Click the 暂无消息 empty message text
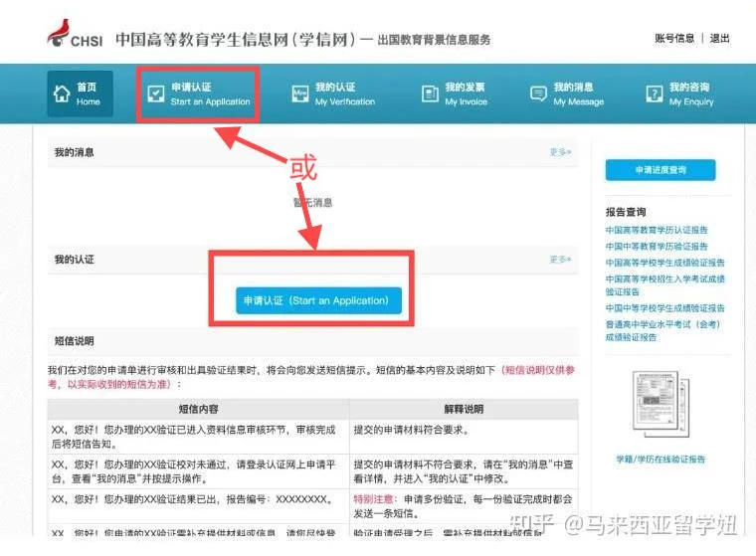 click(313, 203)
